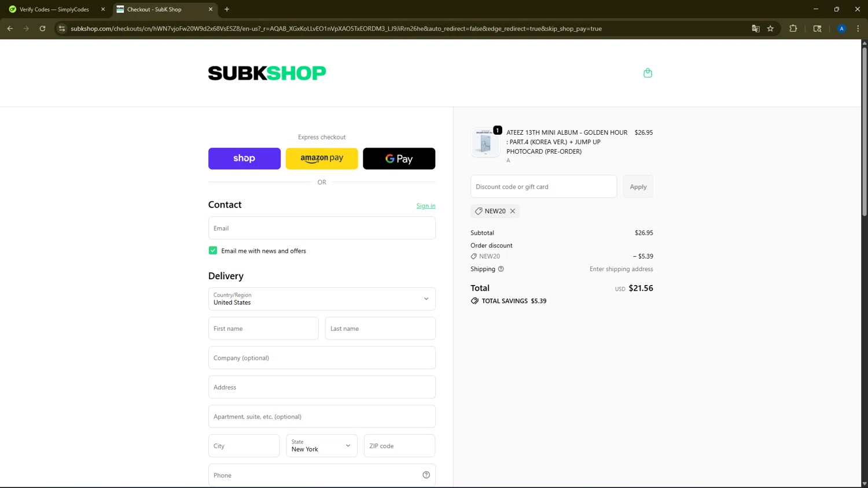Open the browser side panel search icon

click(817, 28)
